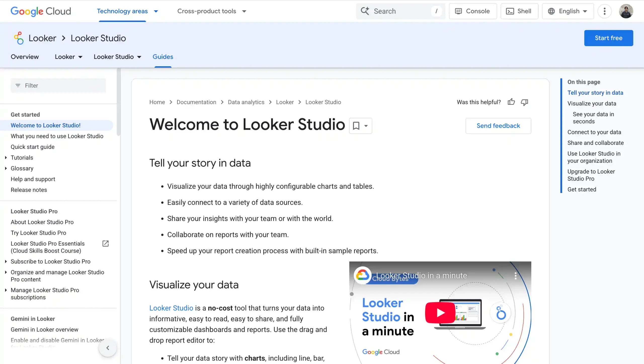
Task: Click the Looker product logo icon
Action: [x=18, y=38]
